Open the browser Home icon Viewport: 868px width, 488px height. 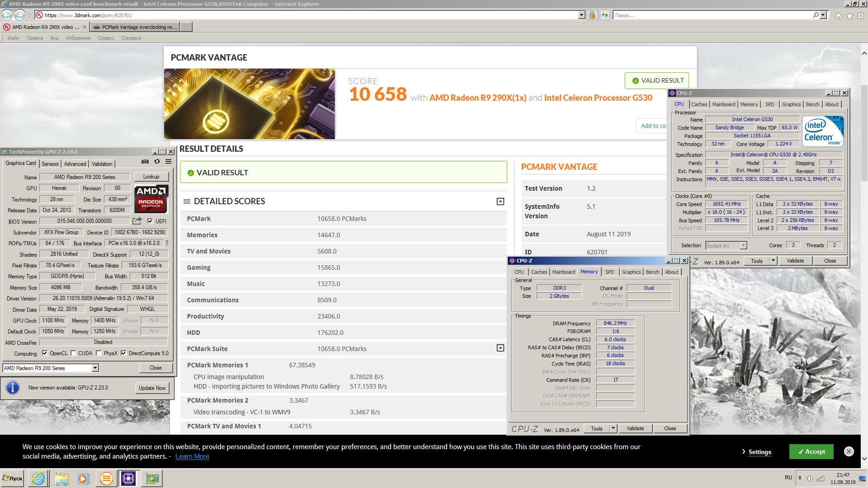tap(839, 16)
